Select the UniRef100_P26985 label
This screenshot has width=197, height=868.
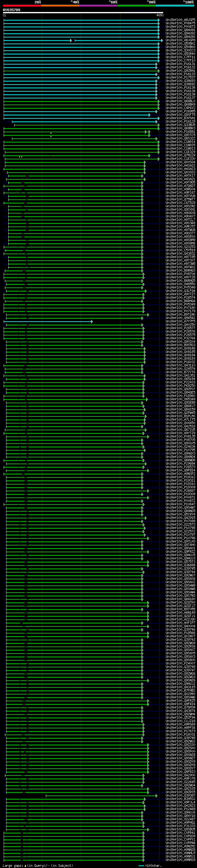180,111
